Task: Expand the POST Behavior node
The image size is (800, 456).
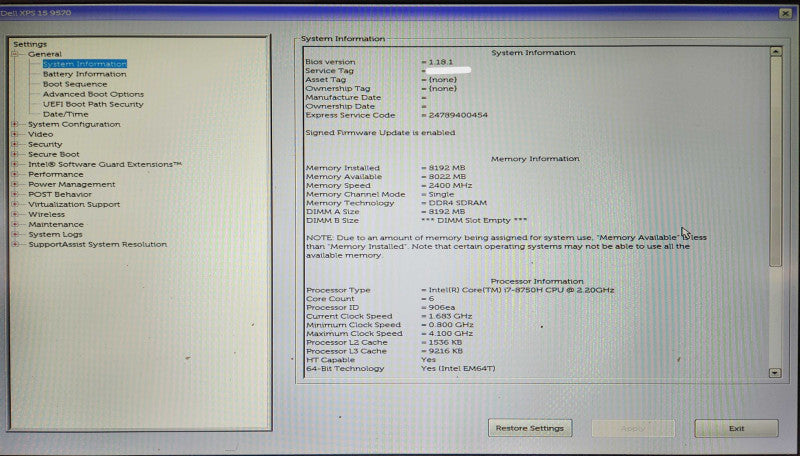Action: [15, 194]
